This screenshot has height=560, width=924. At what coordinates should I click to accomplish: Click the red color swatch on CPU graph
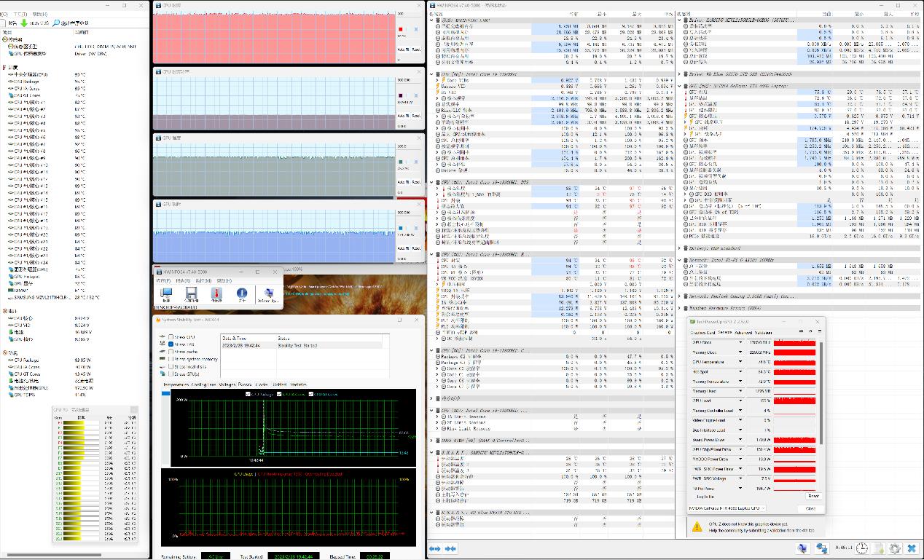(x=400, y=30)
